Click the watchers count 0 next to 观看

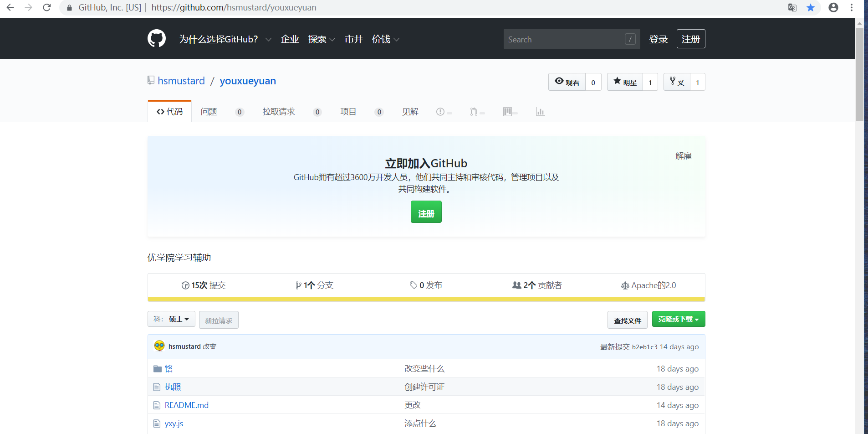(x=593, y=82)
